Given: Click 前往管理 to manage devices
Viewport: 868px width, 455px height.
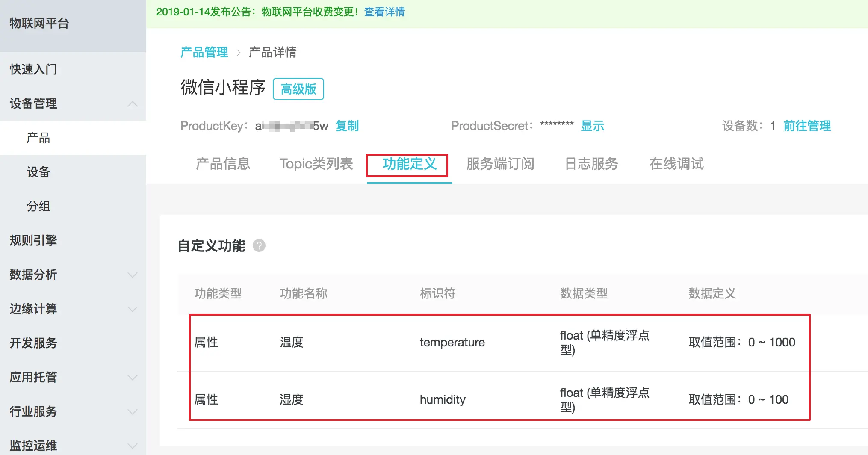Looking at the screenshot, I should (x=807, y=126).
